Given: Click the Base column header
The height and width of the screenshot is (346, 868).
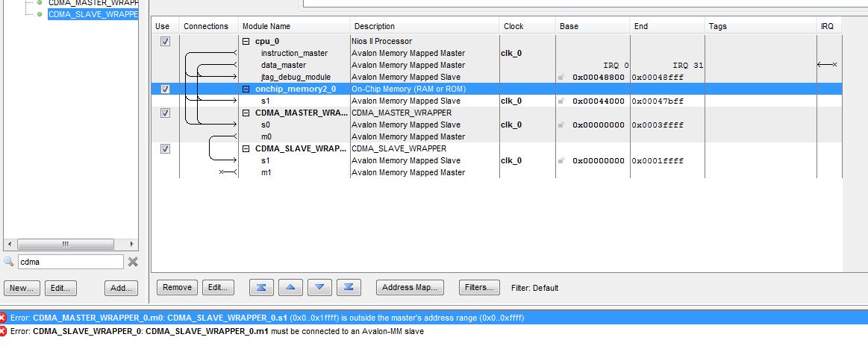Looking at the screenshot, I should [593, 26].
